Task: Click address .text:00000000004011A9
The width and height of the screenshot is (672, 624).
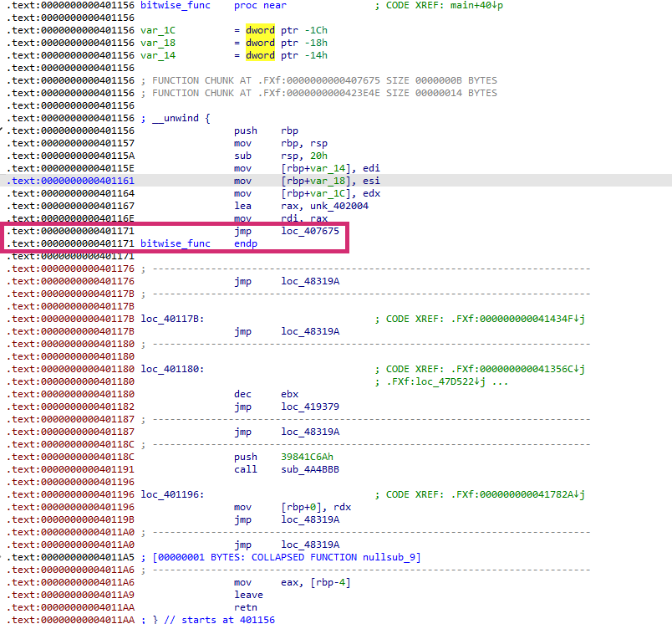Action: pos(71,596)
